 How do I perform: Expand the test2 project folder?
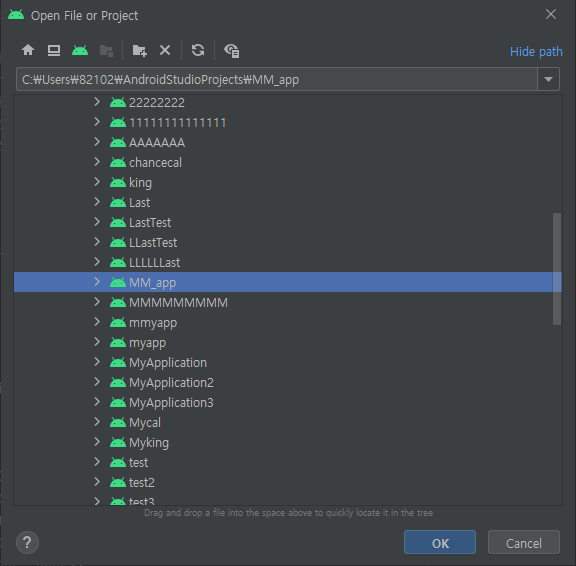97,482
